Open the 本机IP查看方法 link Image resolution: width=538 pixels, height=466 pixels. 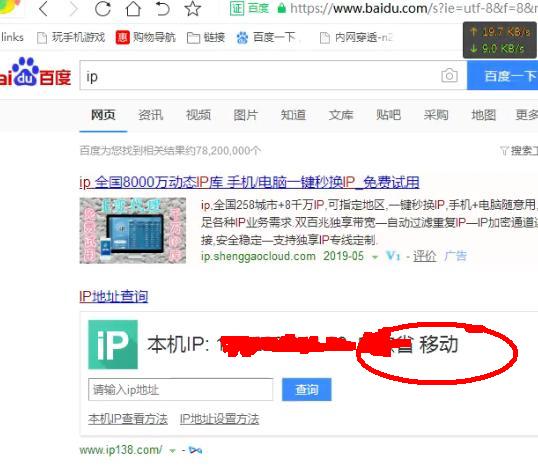128,419
